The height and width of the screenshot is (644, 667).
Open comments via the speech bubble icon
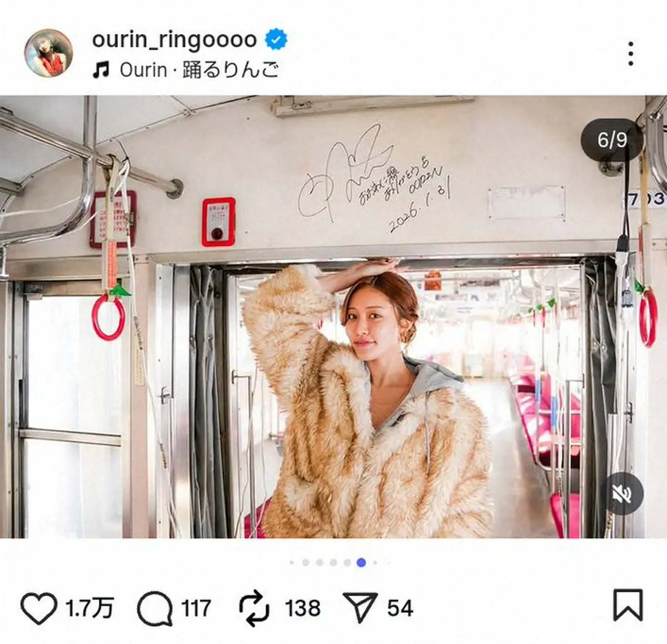click(155, 608)
